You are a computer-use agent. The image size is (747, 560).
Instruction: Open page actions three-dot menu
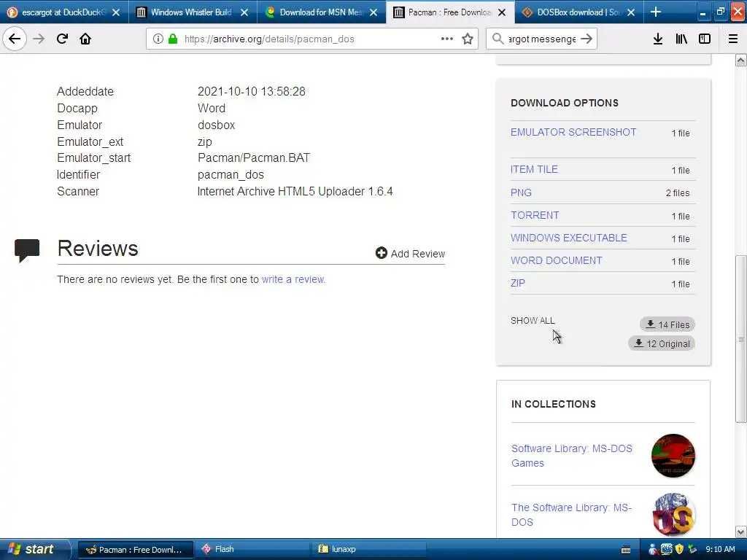click(x=447, y=39)
